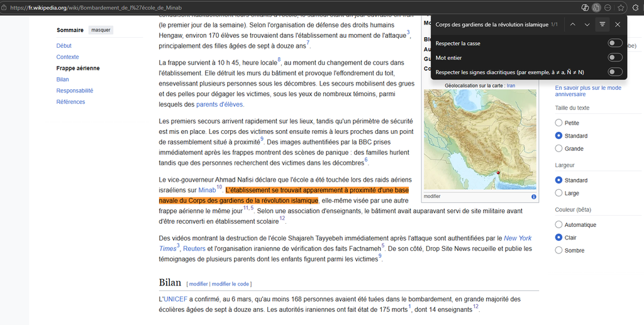
Task: Click the browser address bar URL
Action: 96,8
